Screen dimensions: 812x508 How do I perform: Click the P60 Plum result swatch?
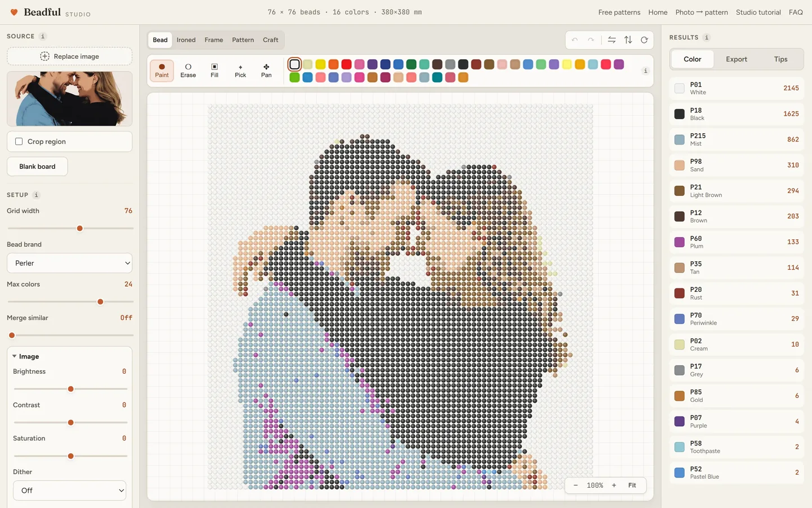(679, 242)
